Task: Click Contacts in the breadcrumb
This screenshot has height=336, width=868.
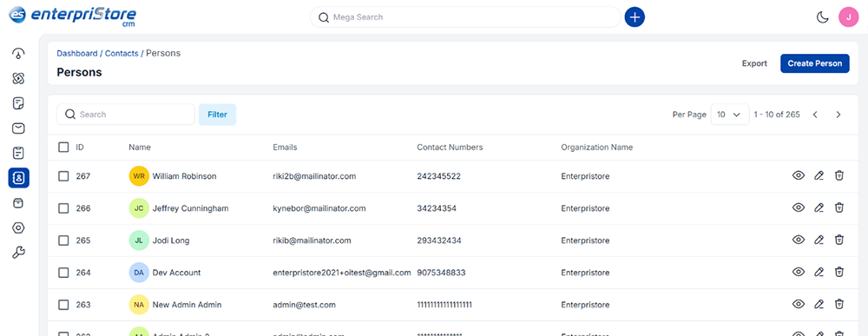Action: pos(122,54)
